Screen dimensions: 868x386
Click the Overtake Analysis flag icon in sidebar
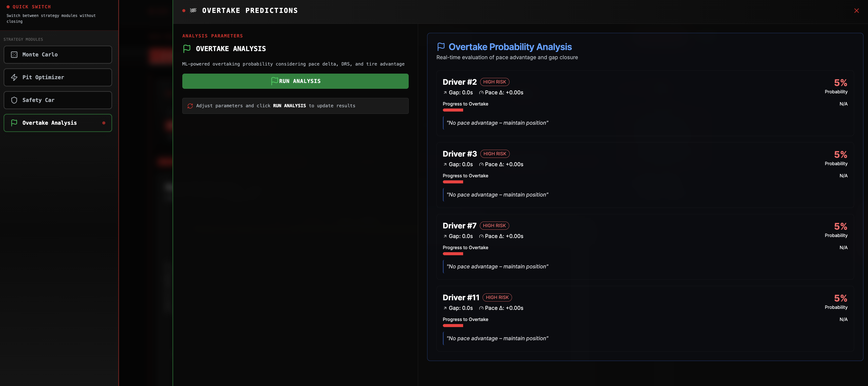coord(14,123)
